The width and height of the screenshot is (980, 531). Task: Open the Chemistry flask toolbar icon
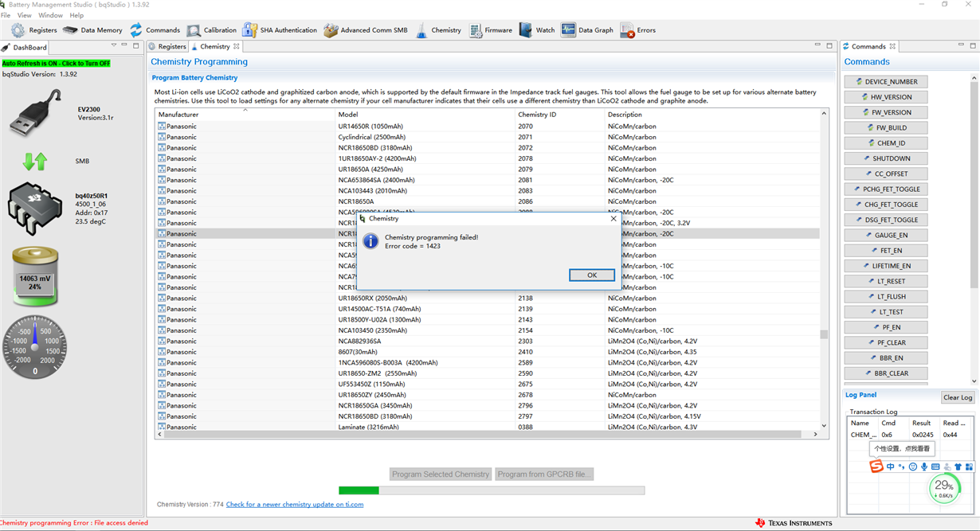click(x=421, y=30)
